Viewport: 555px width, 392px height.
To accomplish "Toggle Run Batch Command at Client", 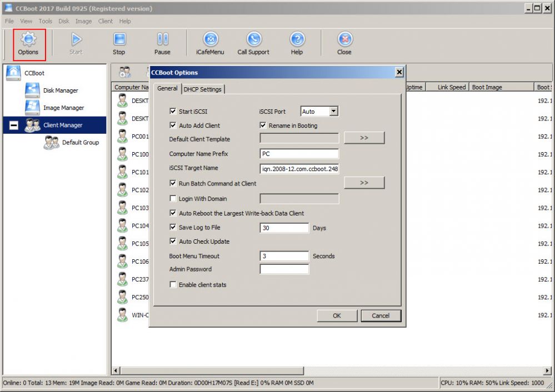I will 173,183.
